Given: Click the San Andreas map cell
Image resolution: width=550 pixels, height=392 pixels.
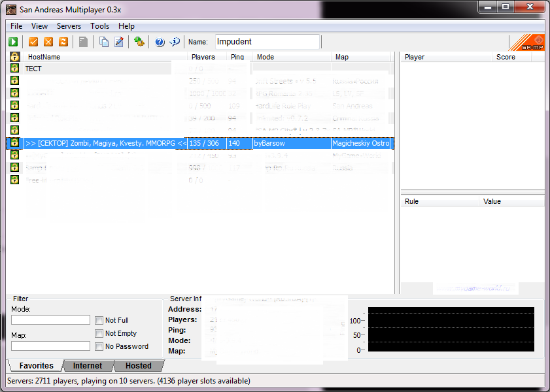Looking at the screenshot, I should 352,106.
